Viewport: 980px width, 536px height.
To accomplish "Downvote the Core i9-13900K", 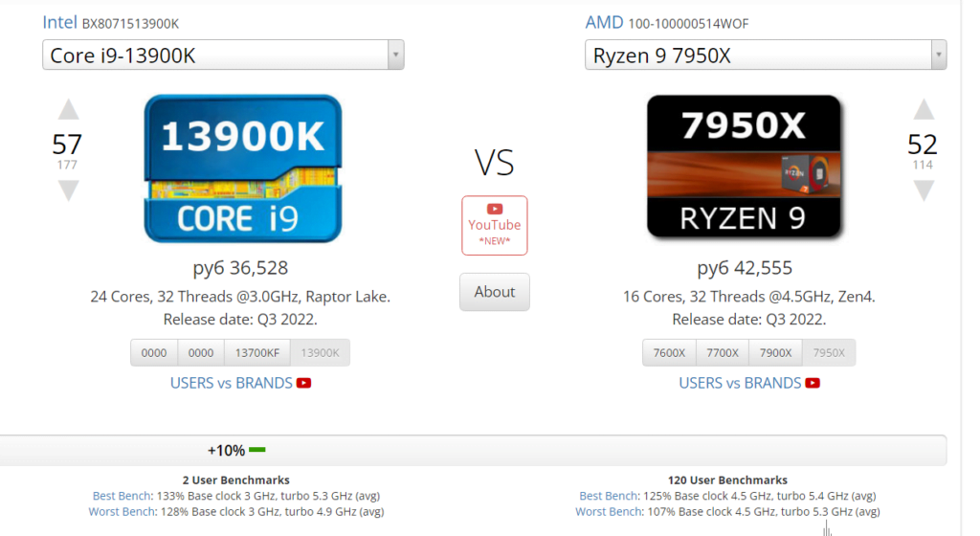I will tap(68, 190).
